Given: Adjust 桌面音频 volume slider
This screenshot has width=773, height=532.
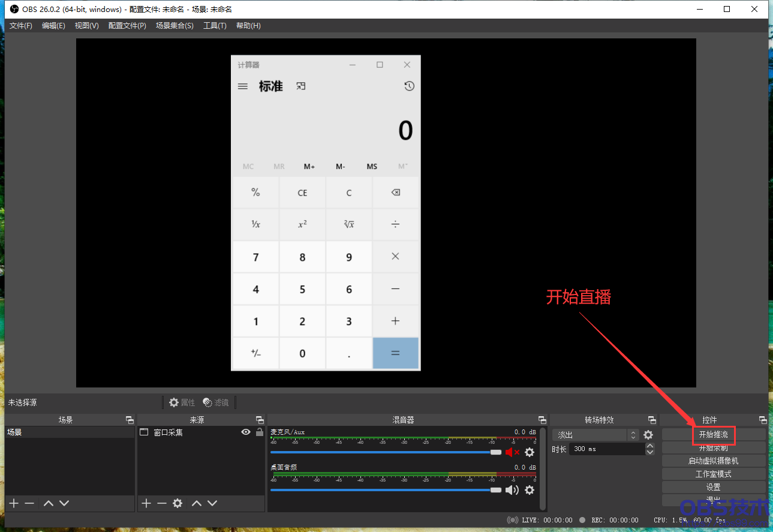Looking at the screenshot, I should pos(386,490).
